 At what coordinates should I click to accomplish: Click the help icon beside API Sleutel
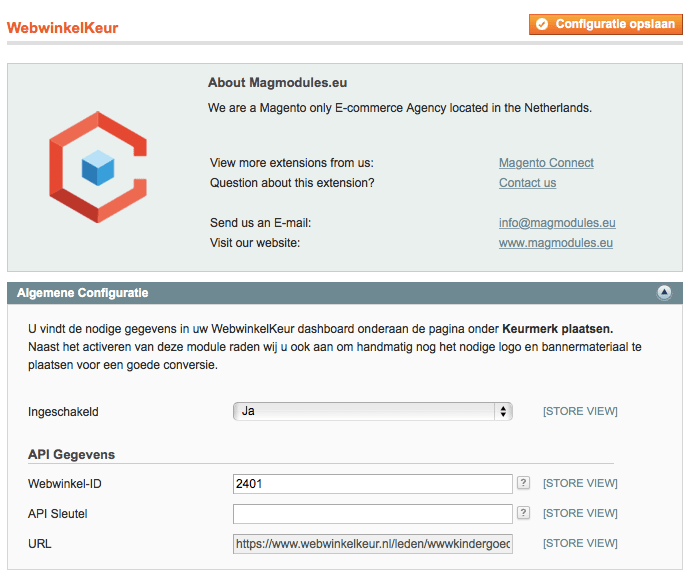523,513
